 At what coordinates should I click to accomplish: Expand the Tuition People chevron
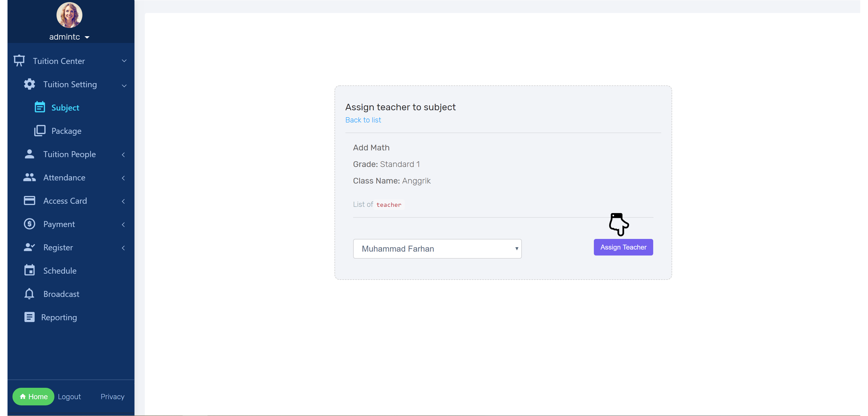(x=123, y=155)
